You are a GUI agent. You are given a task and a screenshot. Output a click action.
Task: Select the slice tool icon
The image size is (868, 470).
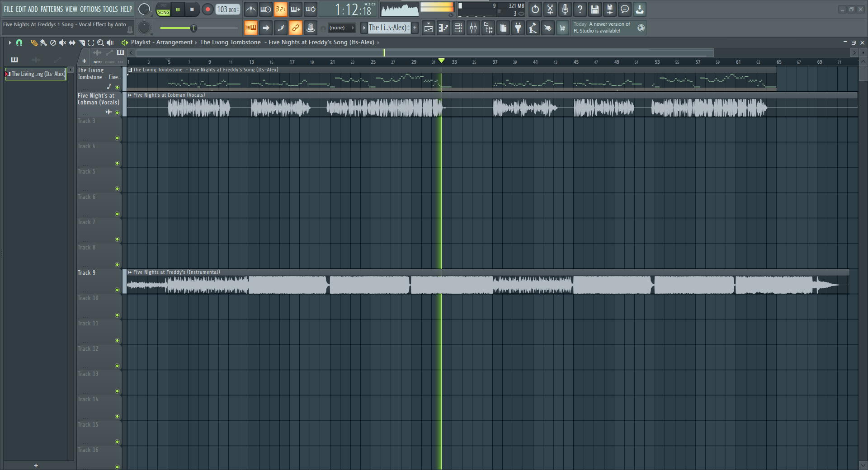82,42
